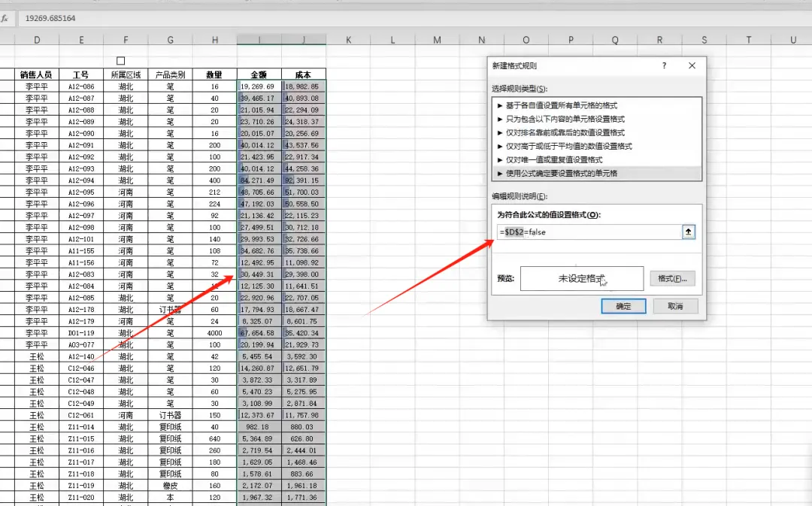Click the 所属区域 header cell
Screen dimensions: 812x506
126,74
